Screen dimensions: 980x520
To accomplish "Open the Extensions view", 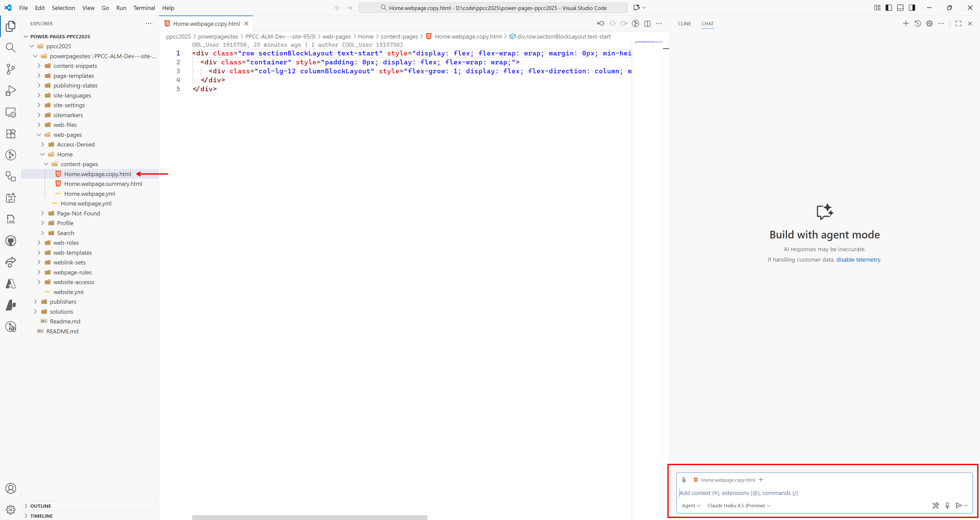I will coord(10,134).
